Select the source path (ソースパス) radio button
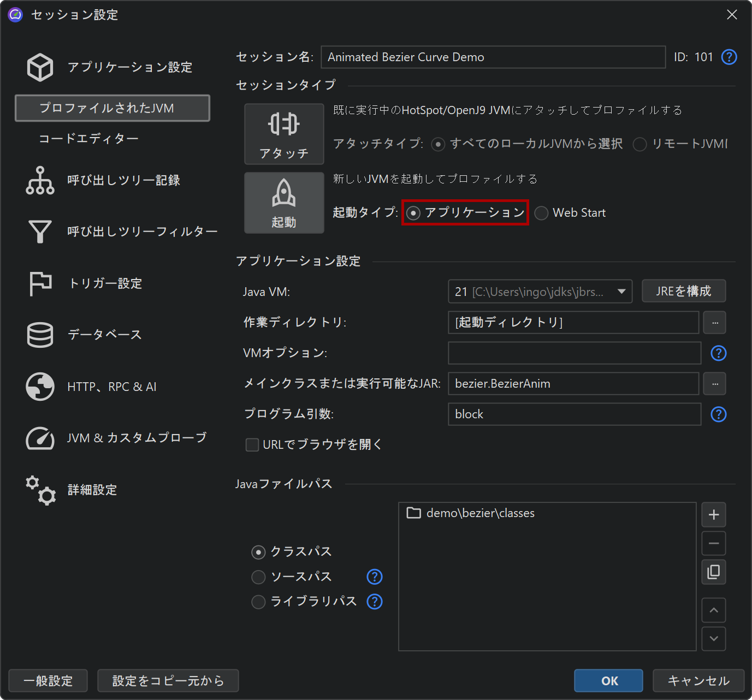The width and height of the screenshot is (752, 700). pos(258,577)
